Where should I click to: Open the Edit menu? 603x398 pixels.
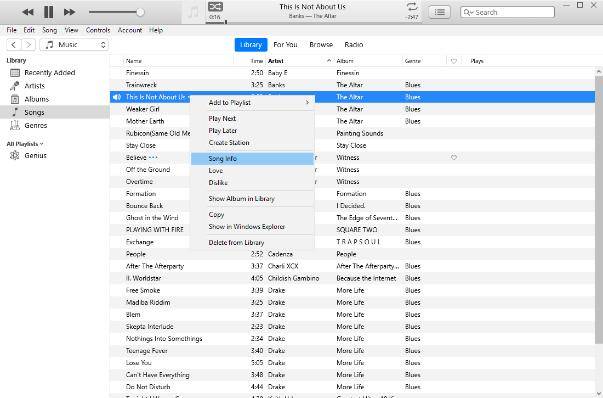click(29, 30)
